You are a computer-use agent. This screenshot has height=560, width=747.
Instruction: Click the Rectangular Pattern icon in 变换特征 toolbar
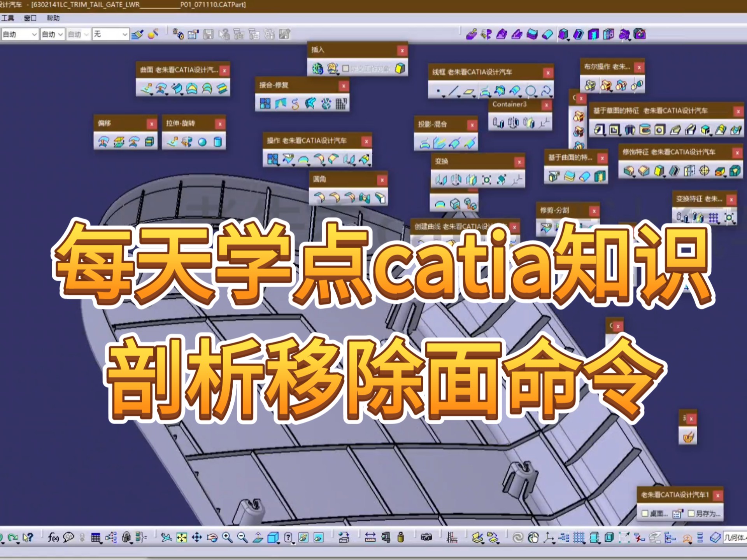point(713,217)
